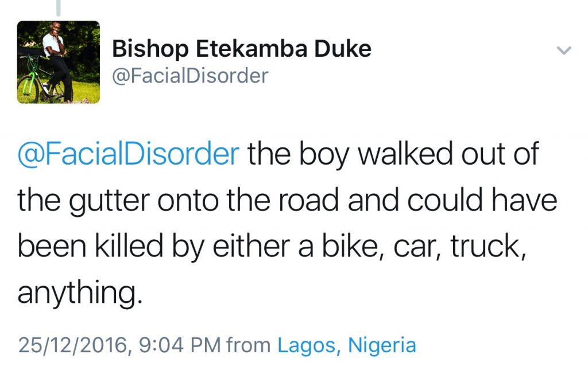Tap the gray @FacialDisorder handle under the name
Image resolution: width=588 pixels, height=374 pixels.
click(190, 76)
